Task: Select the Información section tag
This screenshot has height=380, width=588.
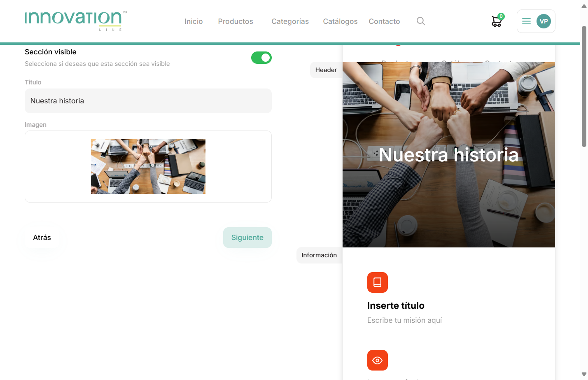Action: tap(319, 255)
